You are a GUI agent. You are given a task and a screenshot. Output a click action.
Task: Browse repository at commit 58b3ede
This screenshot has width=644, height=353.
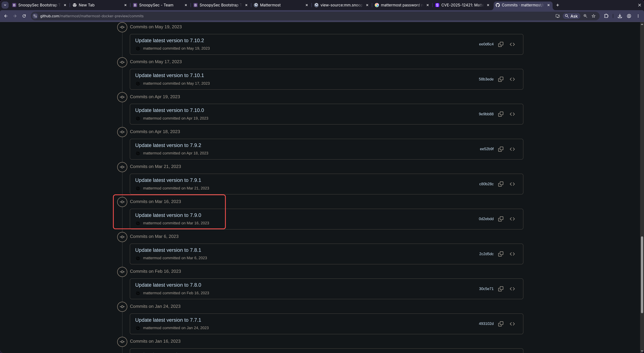[512, 79]
